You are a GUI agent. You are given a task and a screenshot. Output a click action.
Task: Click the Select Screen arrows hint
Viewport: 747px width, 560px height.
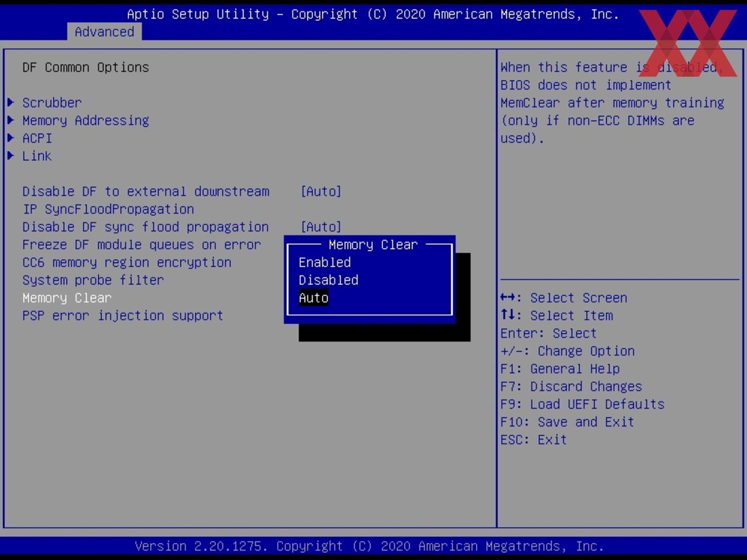[564, 298]
